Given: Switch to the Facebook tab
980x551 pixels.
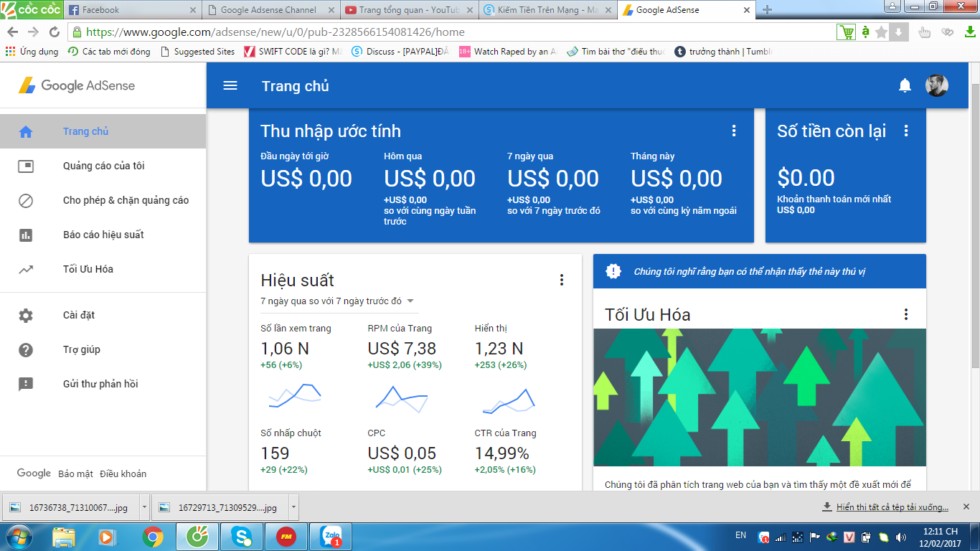Looking at the screenshot, I should (132, 10).
